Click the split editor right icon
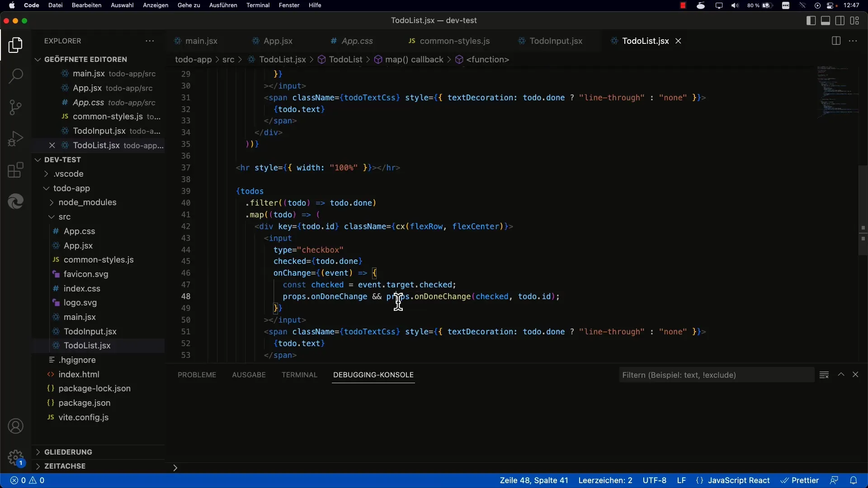The image size is (868, 488). (836, 41)
